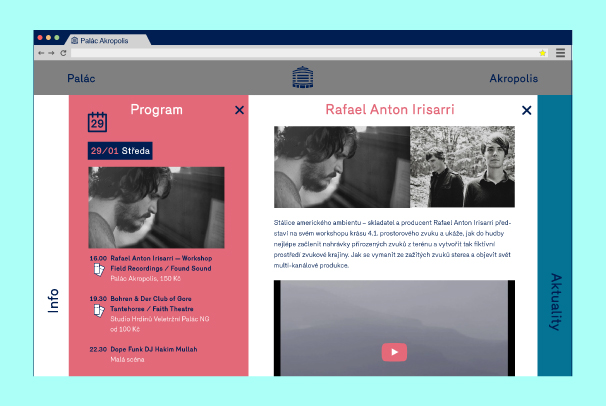Close the Rafael Anton Irisarri detail panel

coord(526,110)
